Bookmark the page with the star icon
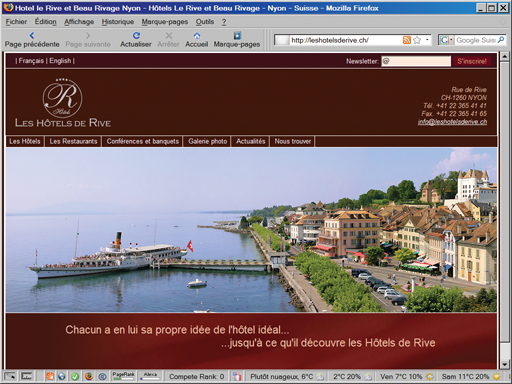 pos(417,40)
